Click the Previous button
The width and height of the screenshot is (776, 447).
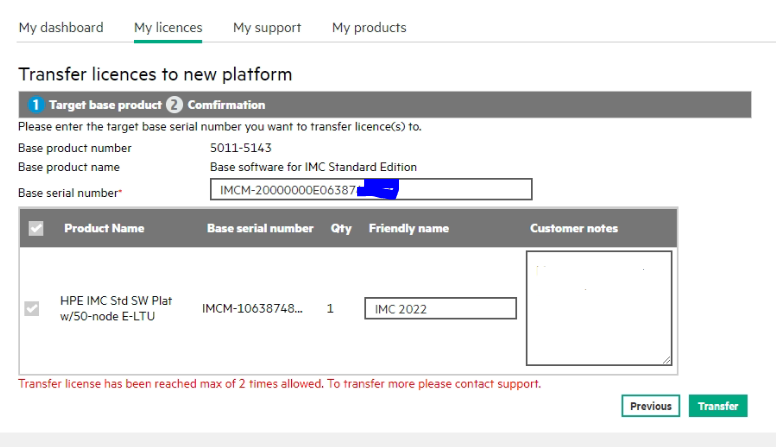[x=650, y=406]
